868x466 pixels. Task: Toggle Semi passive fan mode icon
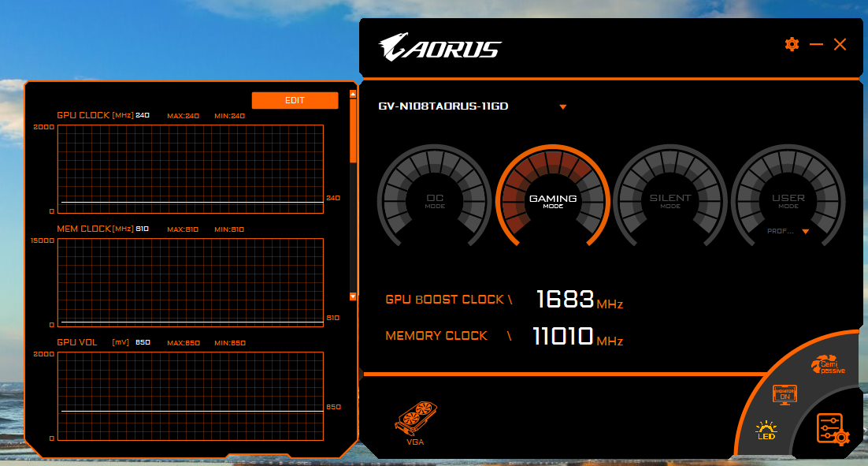click(x=829, y=364)
